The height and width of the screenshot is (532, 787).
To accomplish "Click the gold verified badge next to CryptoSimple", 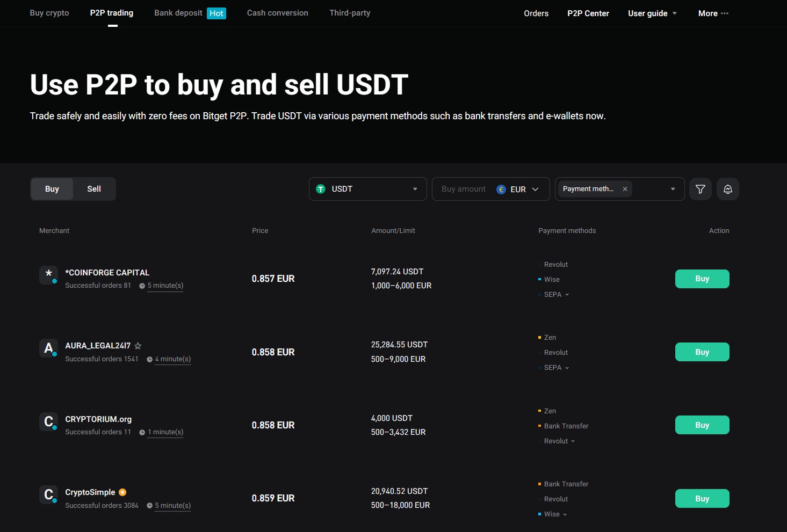I will [x=122, y=492].
